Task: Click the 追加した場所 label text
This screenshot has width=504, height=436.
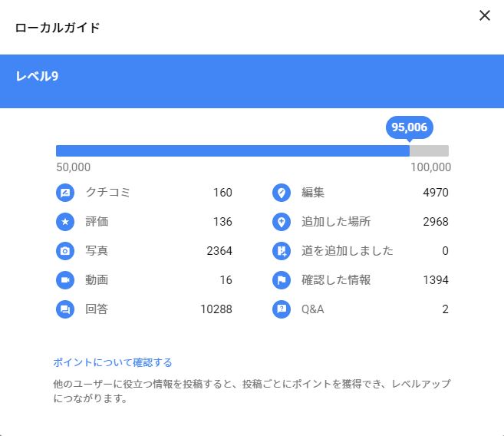Action: point(336,222)
